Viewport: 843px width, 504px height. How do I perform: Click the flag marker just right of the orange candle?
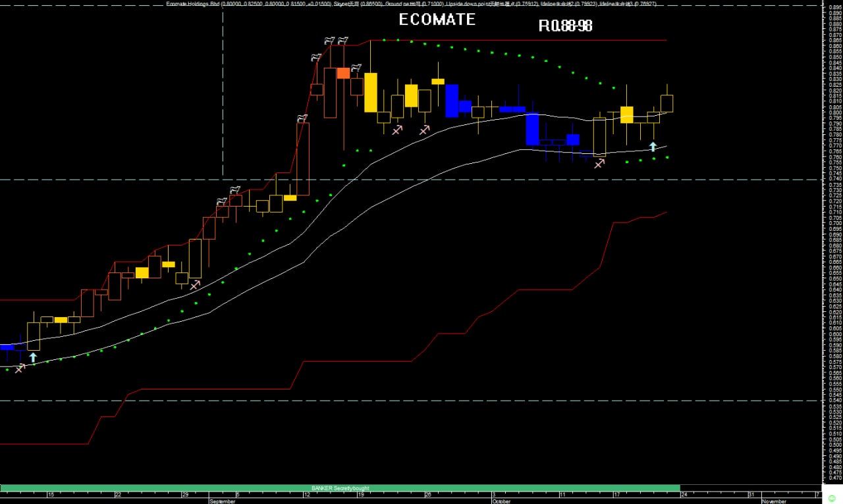(x=356, y=68)
